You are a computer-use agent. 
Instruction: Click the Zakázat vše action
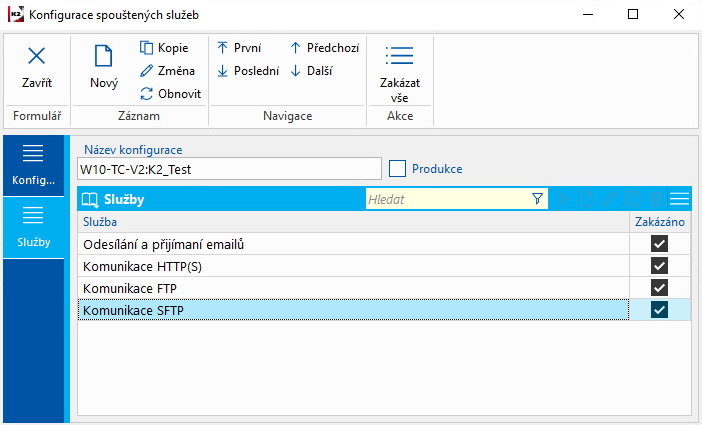[x=399, y=57]
